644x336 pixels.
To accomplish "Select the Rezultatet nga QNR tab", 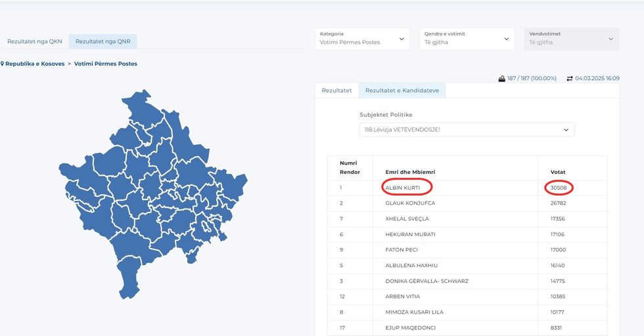I will [103, 41].
